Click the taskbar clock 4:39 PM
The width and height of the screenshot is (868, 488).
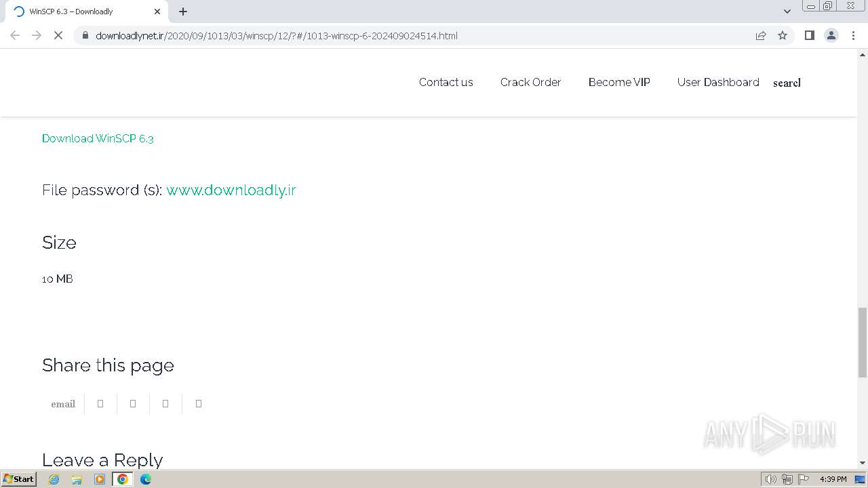pyautogui.click(x=833, y=479)
